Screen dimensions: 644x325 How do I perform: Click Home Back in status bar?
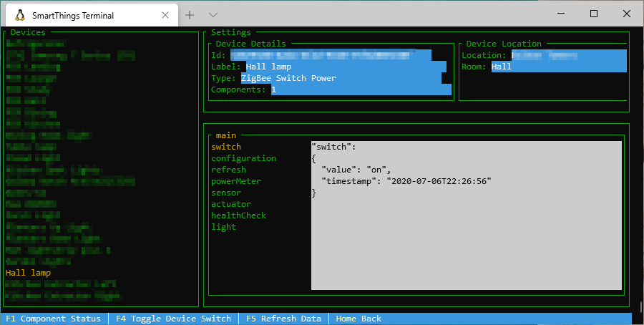pos(358,319)
